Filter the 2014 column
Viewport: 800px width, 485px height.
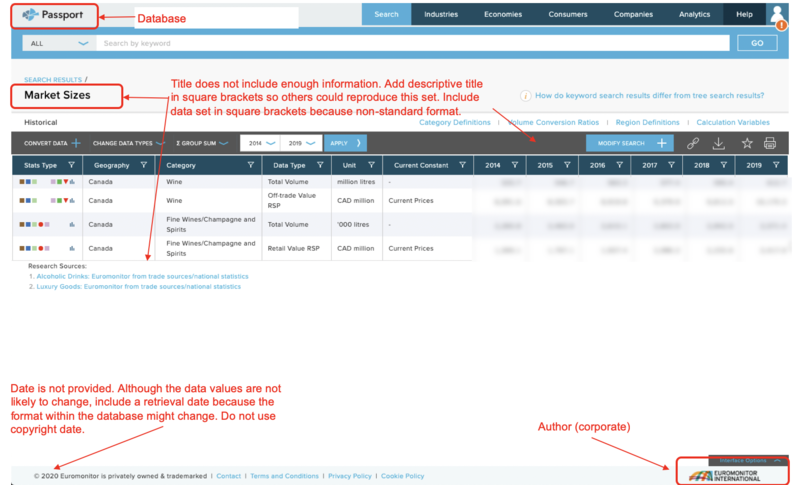coord(514,165)
